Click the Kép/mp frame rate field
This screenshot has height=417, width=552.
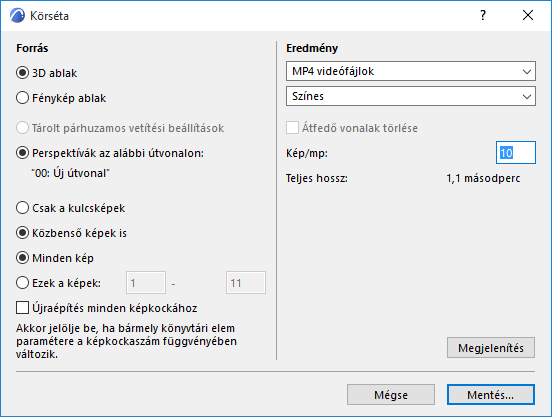pyautogui.click(x=516, y=153)
